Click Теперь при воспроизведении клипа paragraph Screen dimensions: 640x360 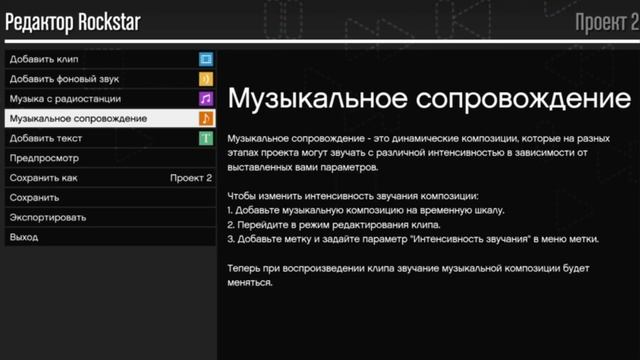click(x=408, y=276)
